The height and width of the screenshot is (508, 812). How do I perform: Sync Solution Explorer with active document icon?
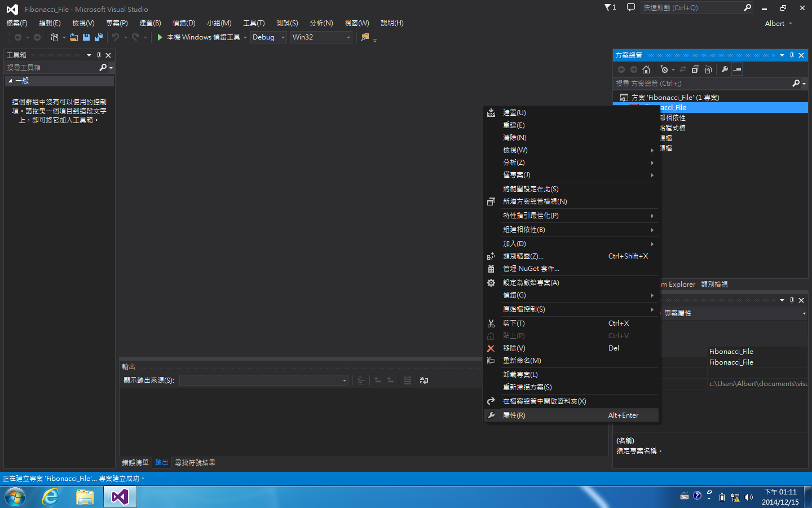click(683, 69)
